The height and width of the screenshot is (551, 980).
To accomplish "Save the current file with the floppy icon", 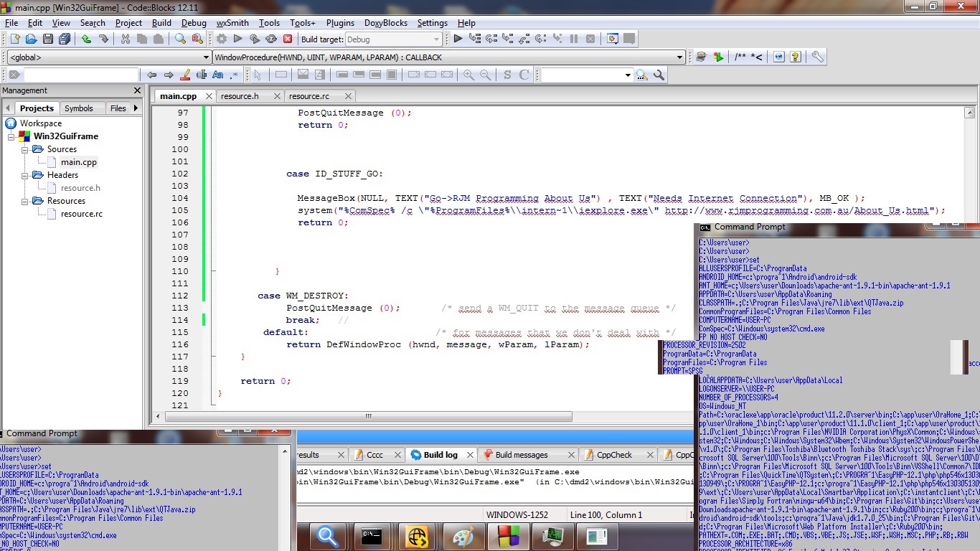I will click(48, 39).
